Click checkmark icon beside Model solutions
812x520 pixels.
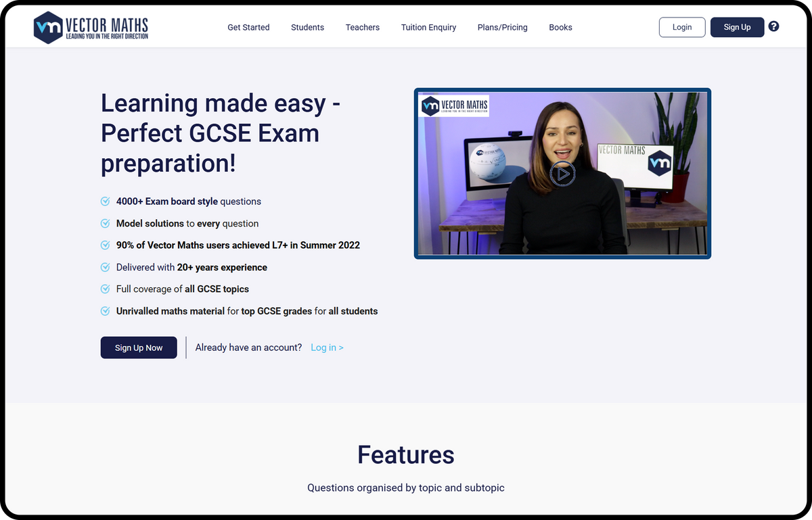[105, 223]
